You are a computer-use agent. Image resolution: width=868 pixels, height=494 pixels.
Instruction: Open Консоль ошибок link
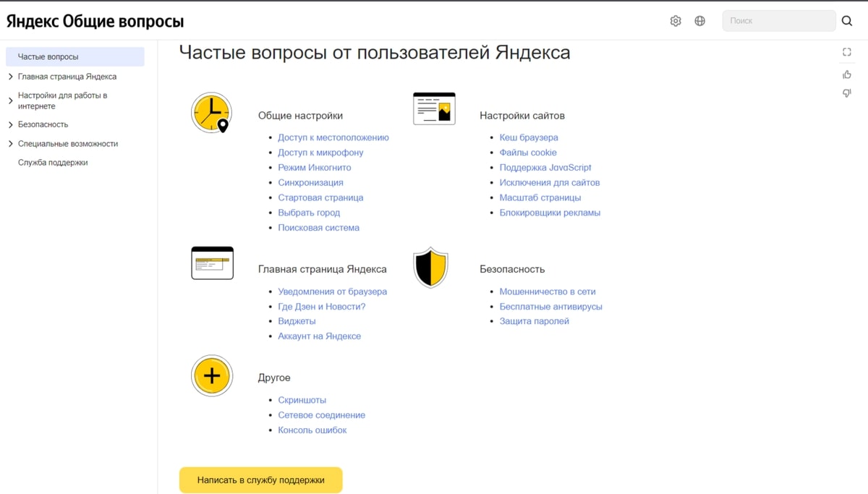coord(312,430)
